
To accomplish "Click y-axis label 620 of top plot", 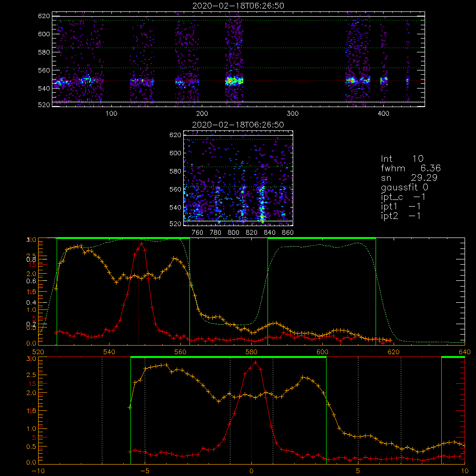I will click(44, 16).
